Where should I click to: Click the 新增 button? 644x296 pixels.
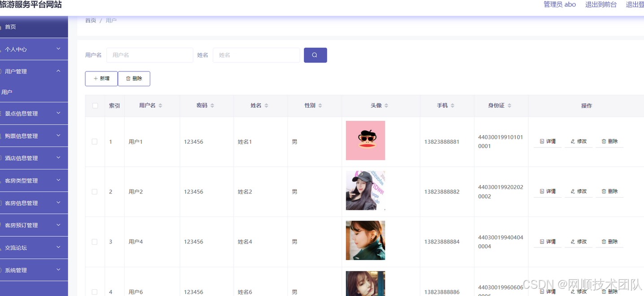click(x=101, y=79)
